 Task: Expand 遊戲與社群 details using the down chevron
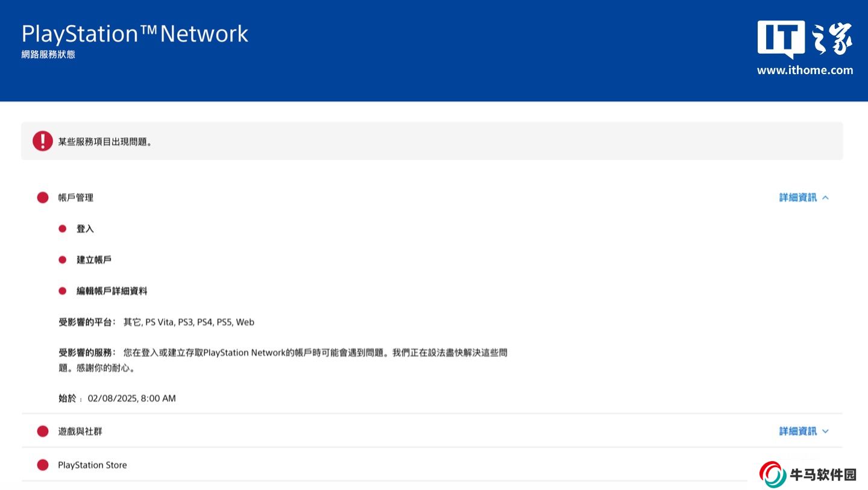(x=826, y=432)
